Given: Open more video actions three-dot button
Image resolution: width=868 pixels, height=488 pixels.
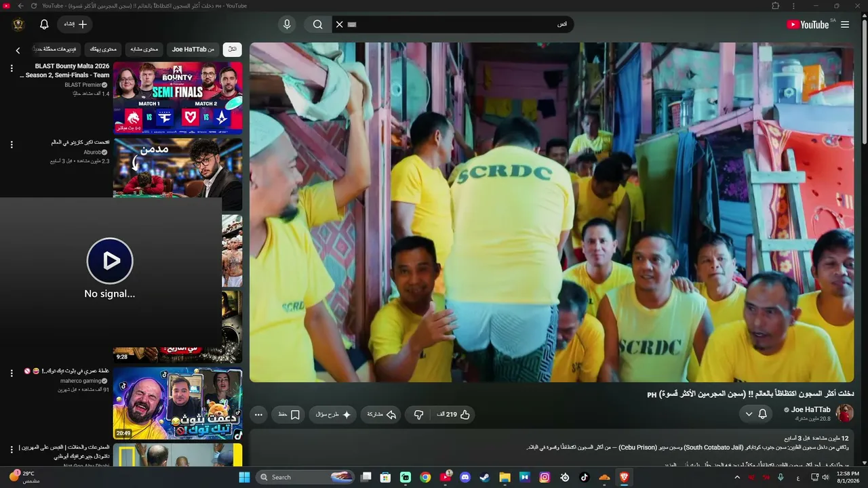Looking at the screenshot, I should click(258, 414).
